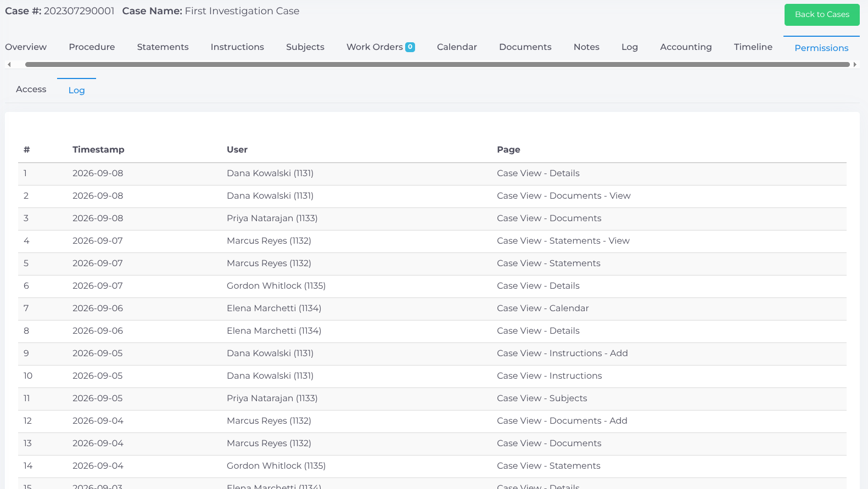868x489 pixels.
Task: Click timestamp 2026-09-04 in row 13
Action: (x=98, y=443)
